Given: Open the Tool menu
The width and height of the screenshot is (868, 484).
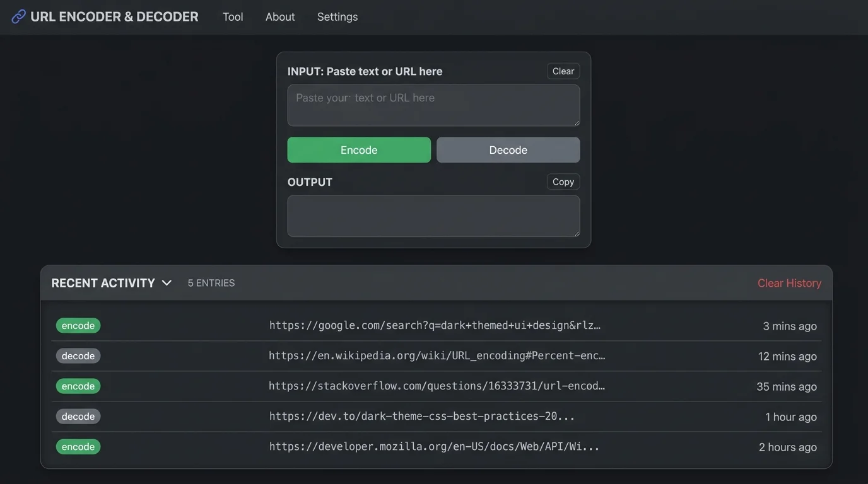Looking at the screenshot, I should [232, 16].
